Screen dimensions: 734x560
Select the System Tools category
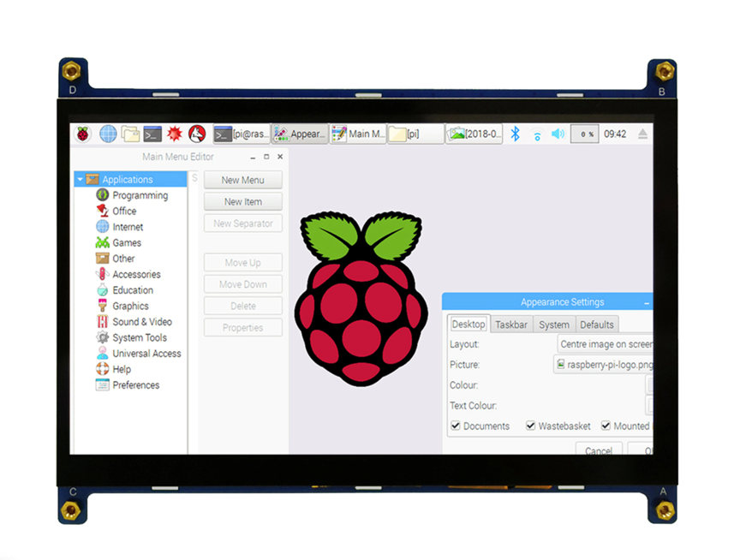point(140,337)
